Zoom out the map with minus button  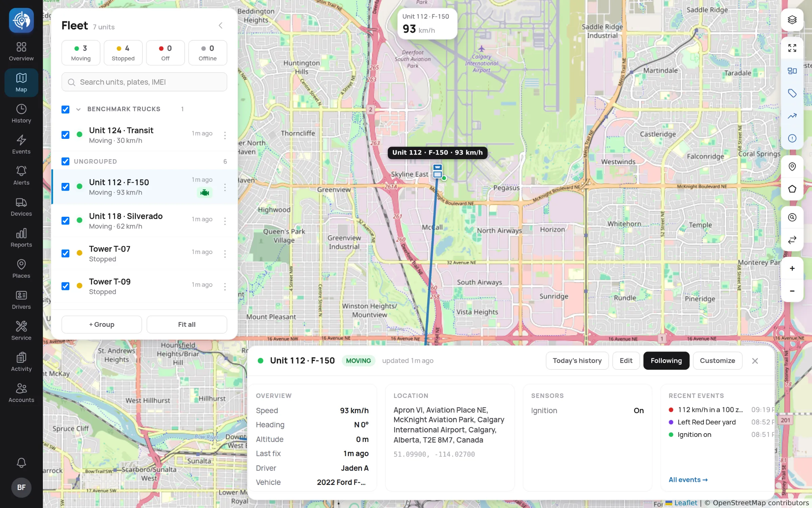pyautogui.click(x=792, y=291)
